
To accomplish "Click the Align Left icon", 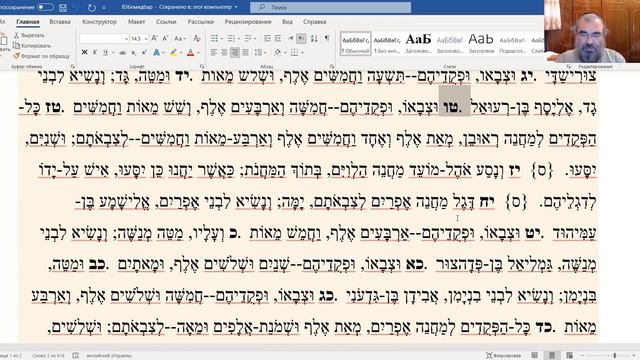I will coord(214,52).
